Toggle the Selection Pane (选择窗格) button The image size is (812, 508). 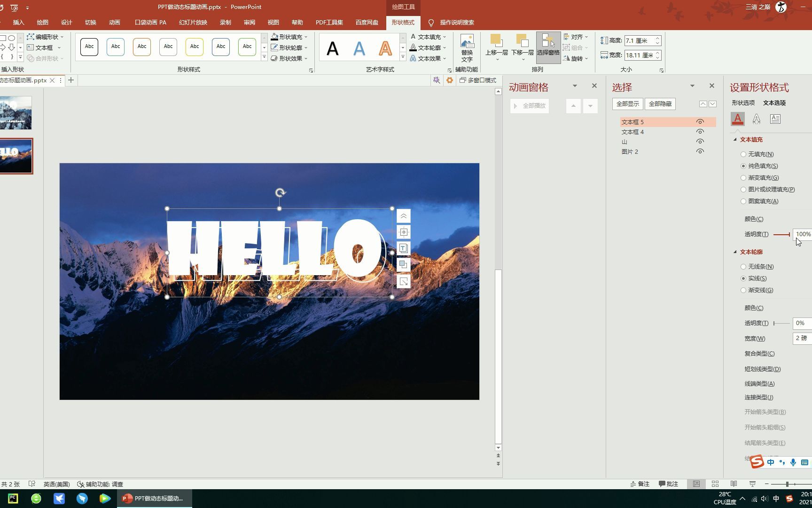(x=548, y=47)
